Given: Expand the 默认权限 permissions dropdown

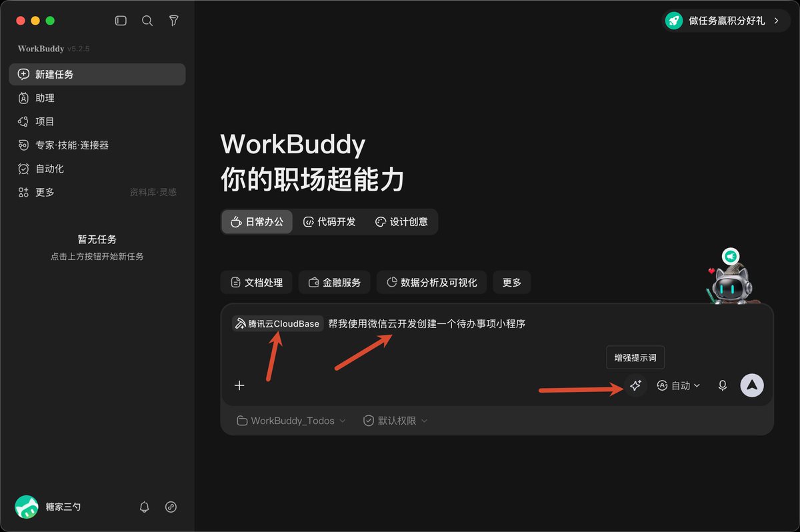Looking at the screenshot, I should [395, 421].
